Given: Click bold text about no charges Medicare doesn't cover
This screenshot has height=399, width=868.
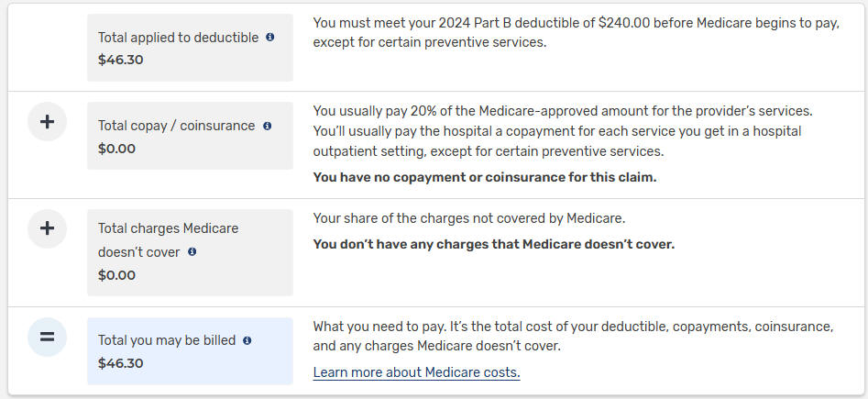Looking at the screenshot, I should pos(494,244).
